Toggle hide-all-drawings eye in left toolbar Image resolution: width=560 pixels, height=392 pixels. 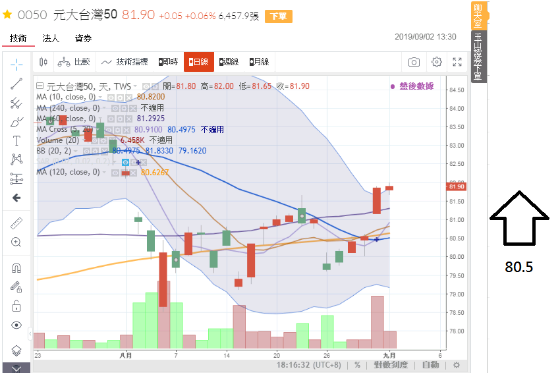click(x=16, y=325)
